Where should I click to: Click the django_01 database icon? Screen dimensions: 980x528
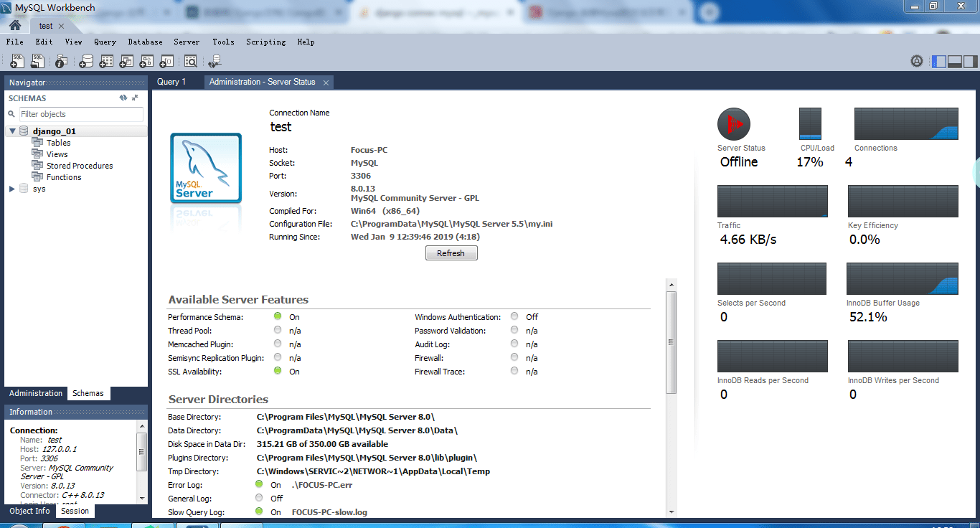click(24, 131)
